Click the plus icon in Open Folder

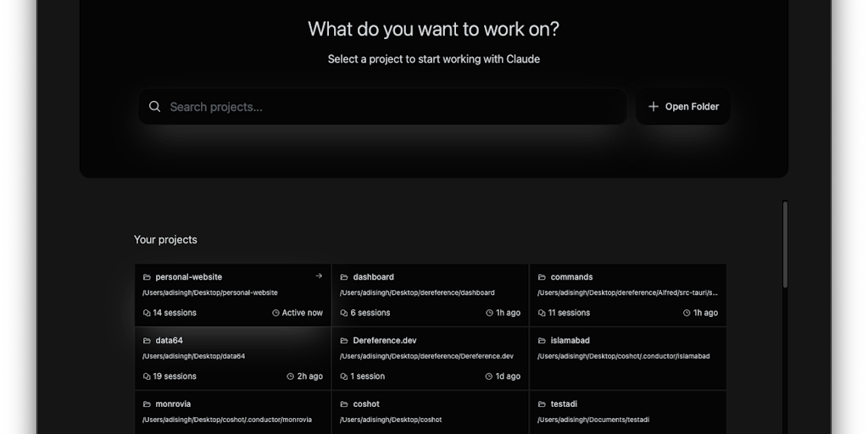click(x=654, y=107)
